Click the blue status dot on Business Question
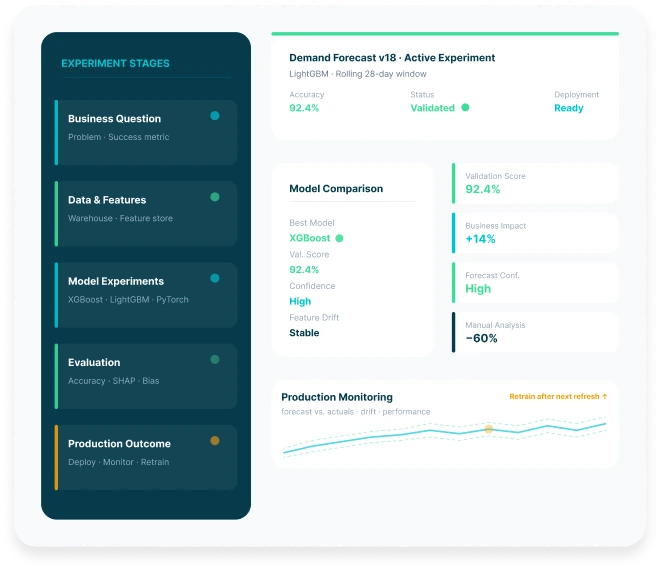Image resolution: width=660 pixels, height=570 pixels. tap(215, 116)
